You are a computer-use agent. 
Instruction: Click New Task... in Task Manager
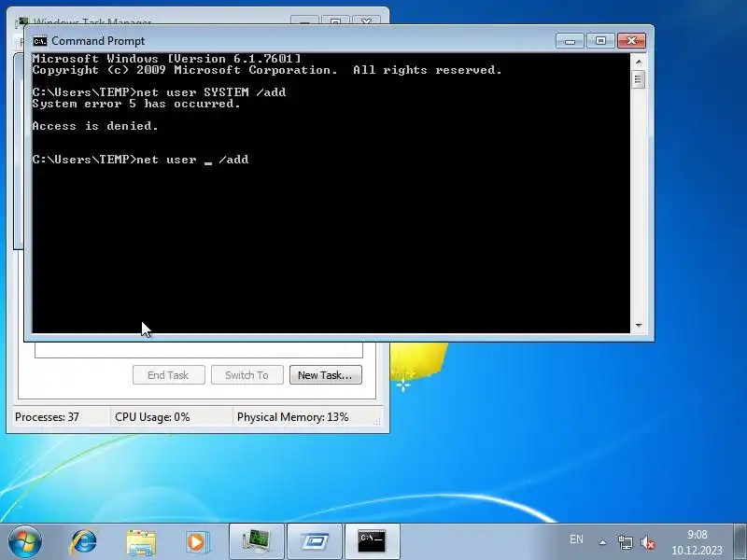pyautogui.click(x=325, y=375)
